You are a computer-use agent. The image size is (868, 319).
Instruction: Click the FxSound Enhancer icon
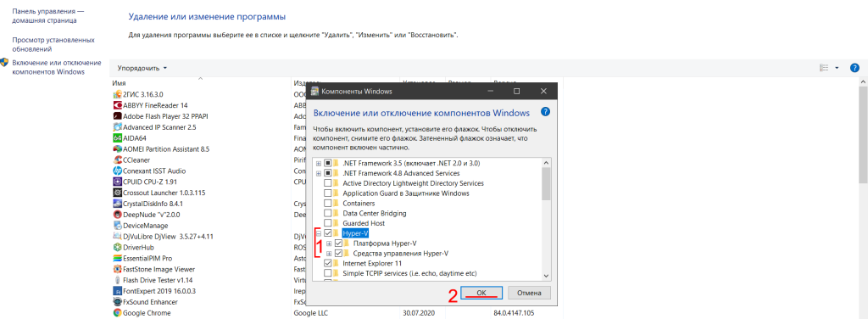pyautogui.click(x=117, y=302)
